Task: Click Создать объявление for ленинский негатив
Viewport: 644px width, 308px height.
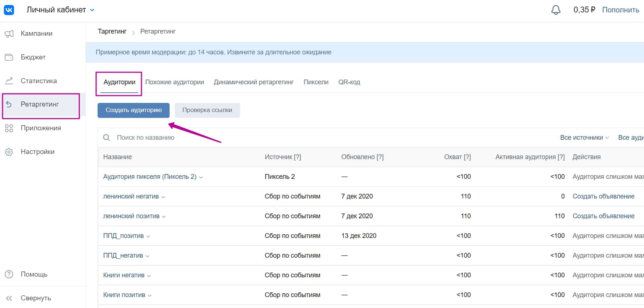Action: point(603,196)
